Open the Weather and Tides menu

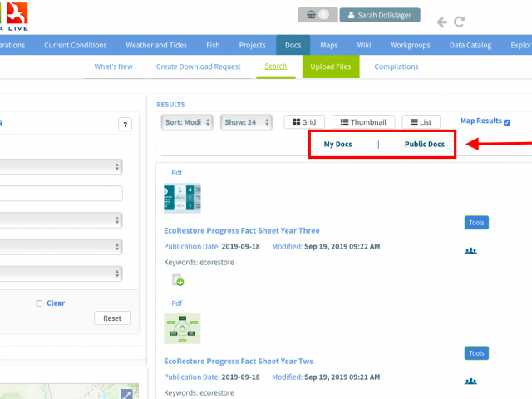tap(156, 45)
